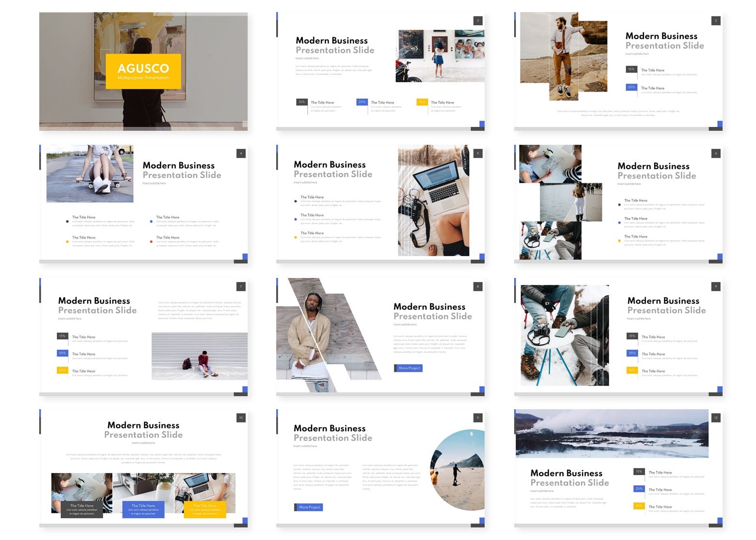
Task: Click the yellow AGUSCO title box
Action: pos(143,71)
